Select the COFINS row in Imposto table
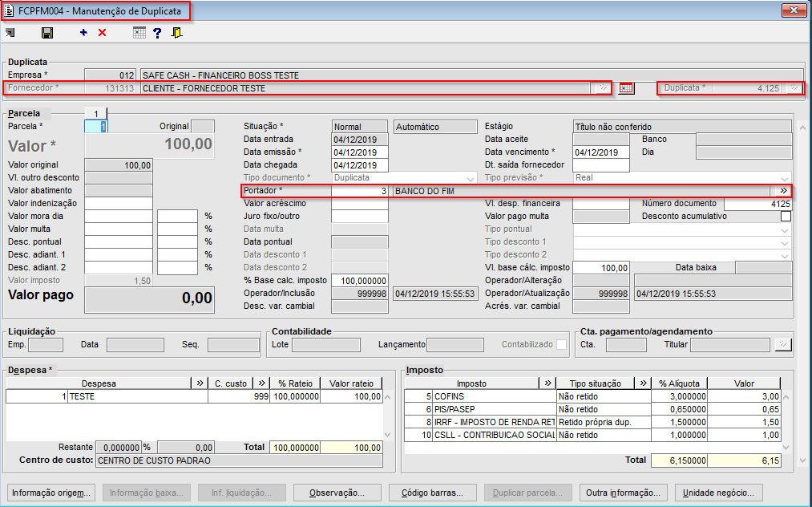 [494, 396]
